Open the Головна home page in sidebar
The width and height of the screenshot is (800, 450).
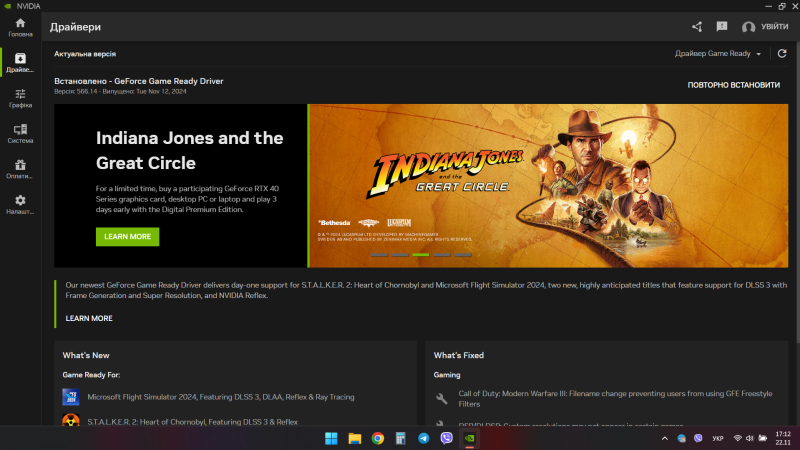coord(20,27)
